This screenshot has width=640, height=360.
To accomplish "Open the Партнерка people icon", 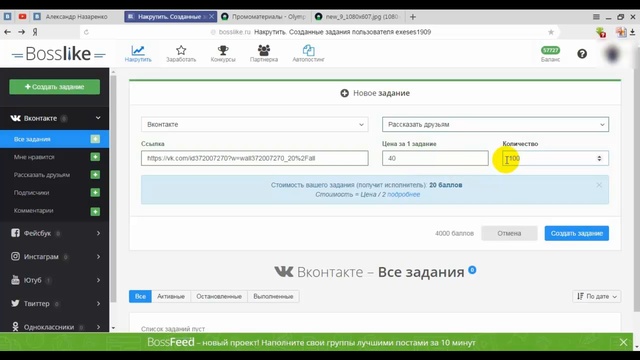I will click(264, 50).
